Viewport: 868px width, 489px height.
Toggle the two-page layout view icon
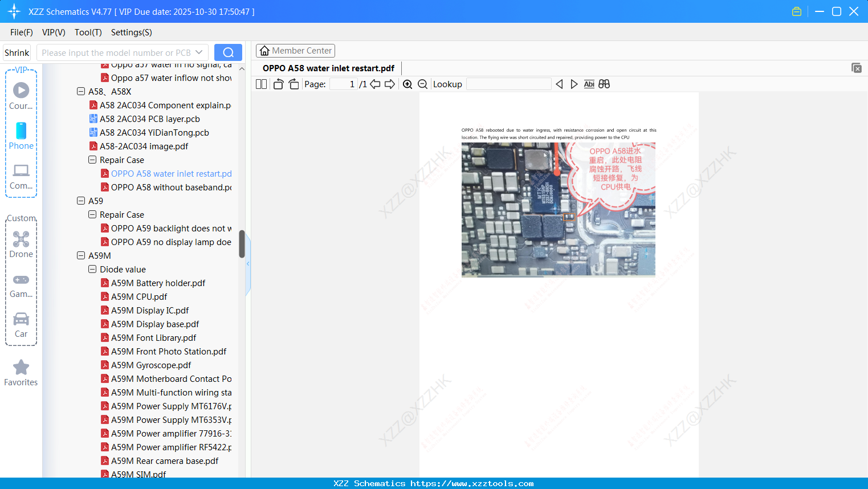click(x=262, y=84)
